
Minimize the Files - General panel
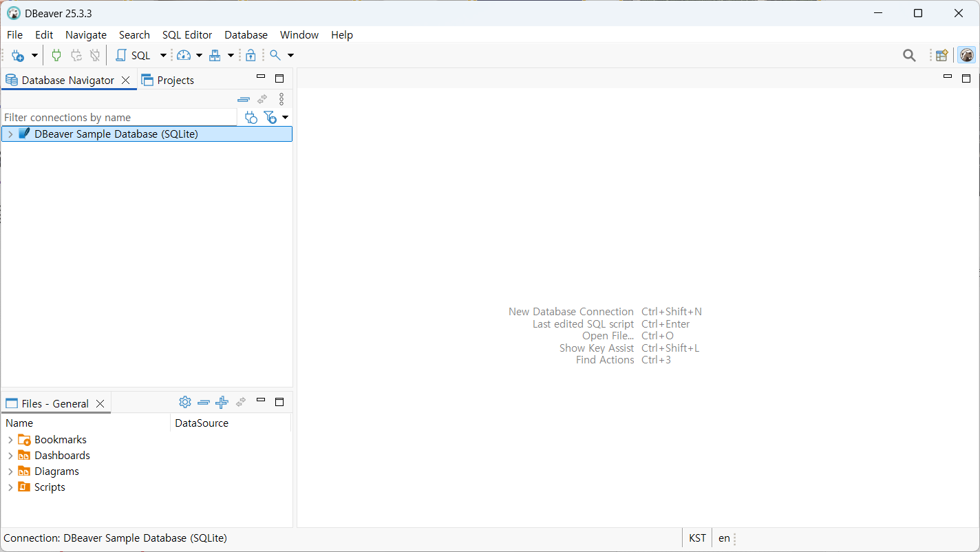click(261, 401)
